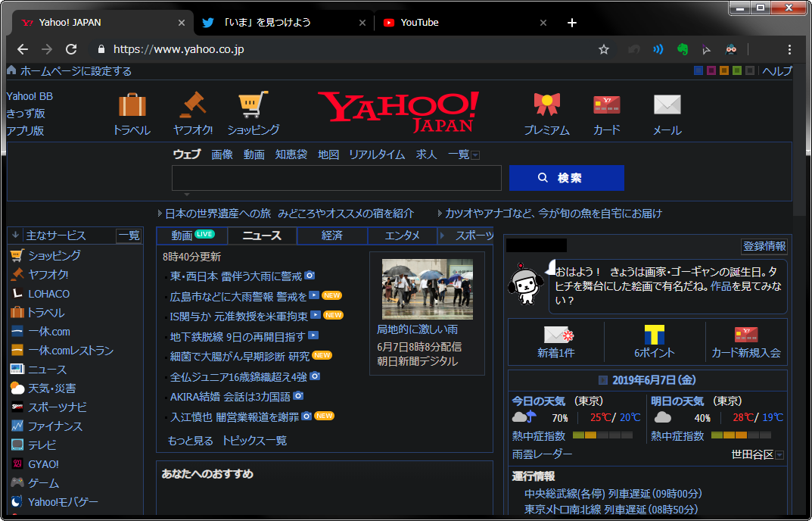
Task: Open the メール envelope icon in header
Action: 667,105
